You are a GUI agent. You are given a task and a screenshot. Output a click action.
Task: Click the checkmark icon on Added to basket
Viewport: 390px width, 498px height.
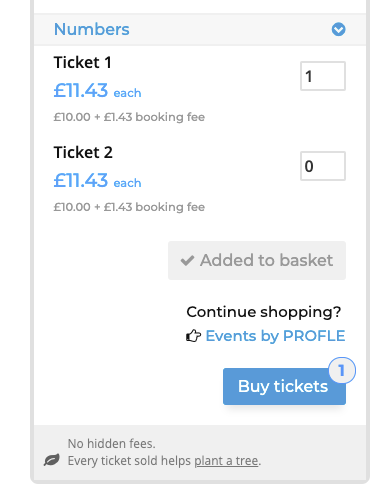tap(187, 261)
